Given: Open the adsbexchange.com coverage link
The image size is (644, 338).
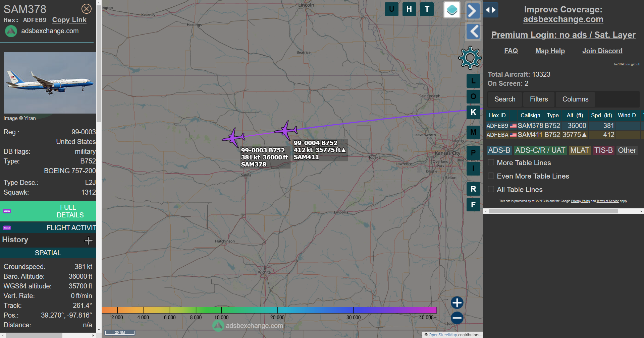Looking at the screenshot, I should [563, 19].
